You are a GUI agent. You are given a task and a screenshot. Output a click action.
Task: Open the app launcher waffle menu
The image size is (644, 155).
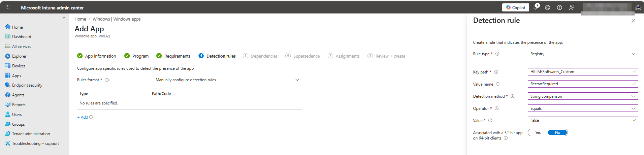7,7
